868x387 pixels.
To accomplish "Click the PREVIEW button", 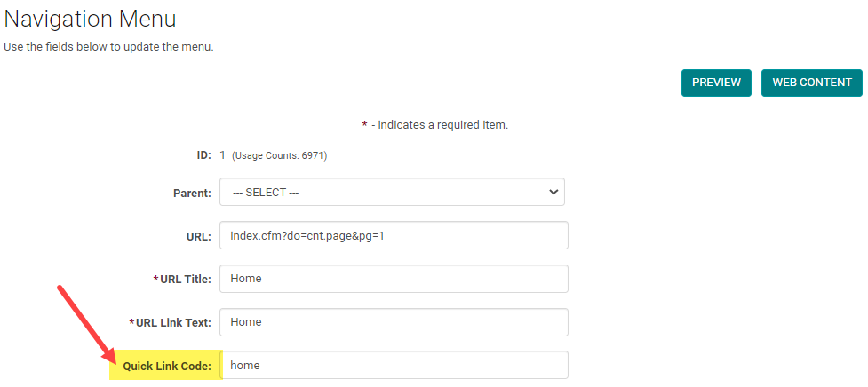I will coord(716,83).
